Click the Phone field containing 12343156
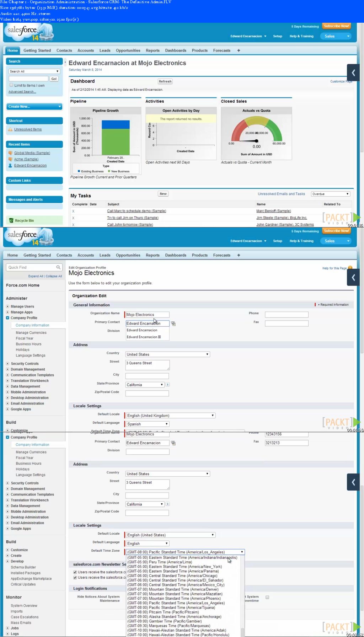364x637 pixels. pyautogui.click(x=287, y=434)
